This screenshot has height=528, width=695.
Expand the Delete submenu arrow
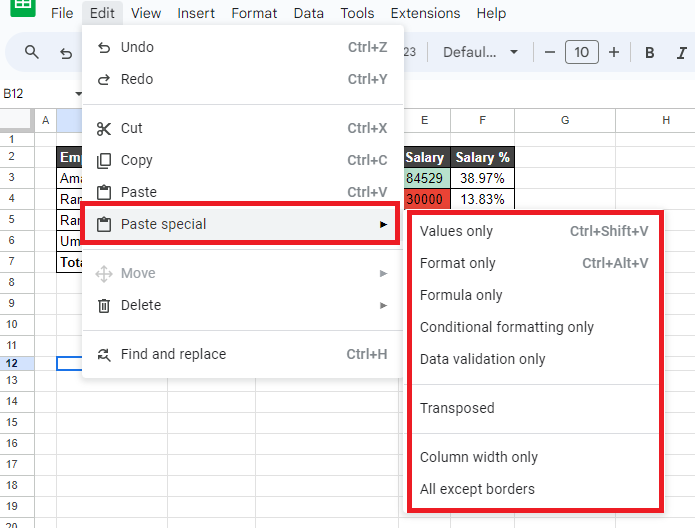click(x=383, y=305)
